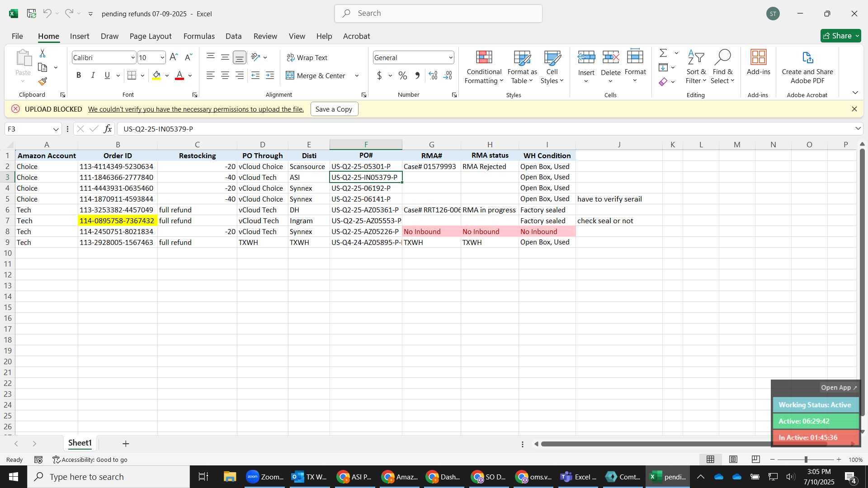Open Find & Select menu
Screen dimensions: 868x488
click(722, 67)
